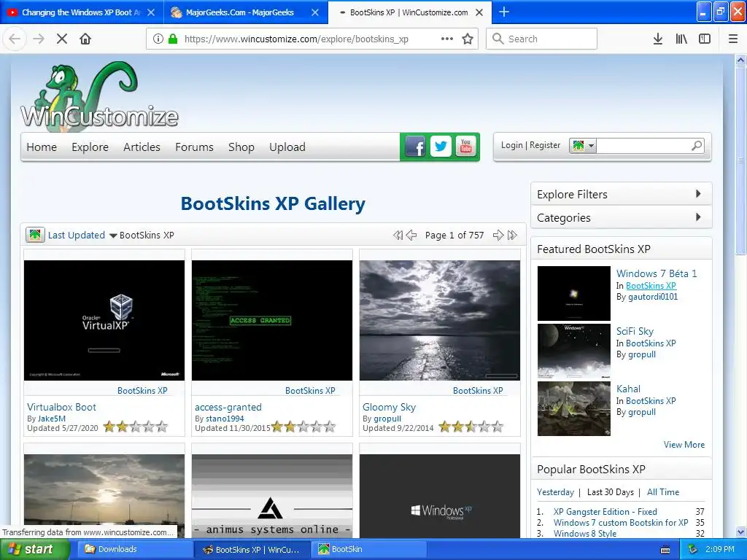Open the Gloomy Sky thumbnail image

coord(440,320)
